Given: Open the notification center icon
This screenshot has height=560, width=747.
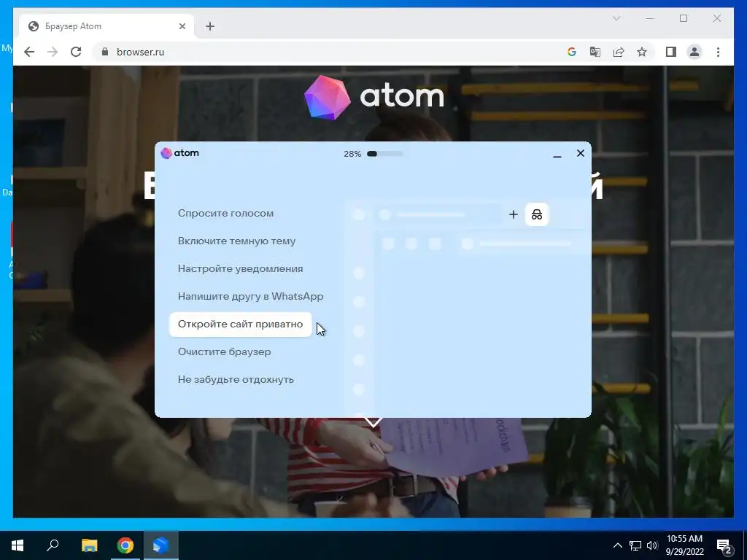Looking at the screenshot, I should pos(724,545).
